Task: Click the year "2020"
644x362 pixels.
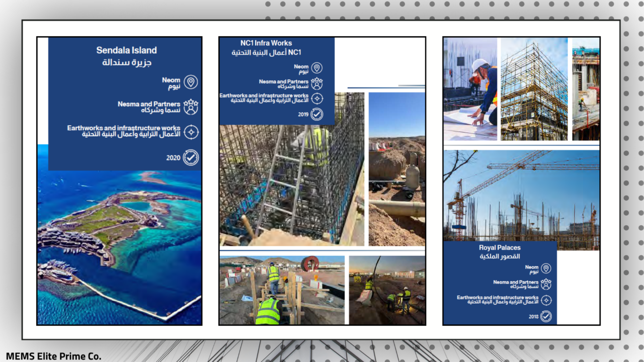Action: click(x=174, y=158)
